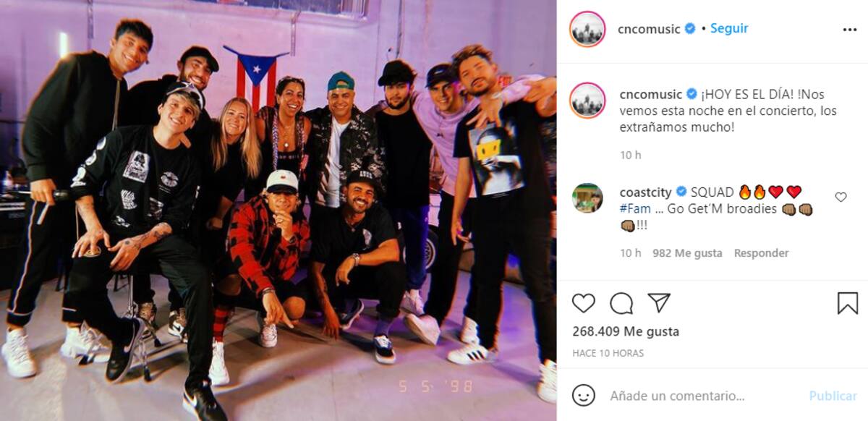Open the #Fam hashtag link
The image size is (868, 421).
635,208
